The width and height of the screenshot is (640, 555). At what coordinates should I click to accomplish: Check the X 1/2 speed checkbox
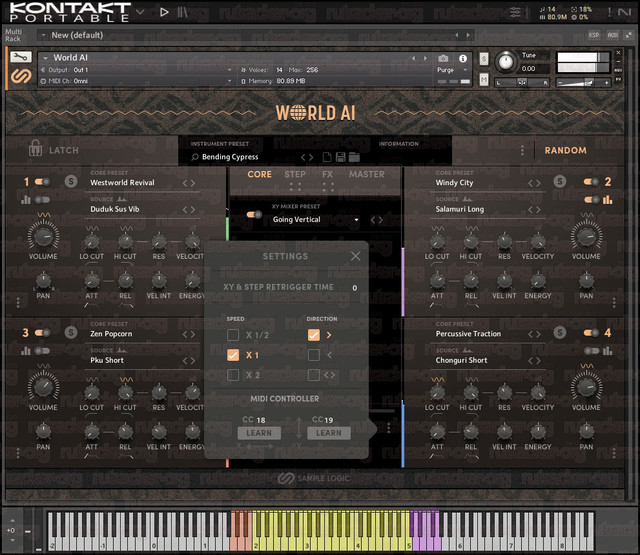click(x=233, y=335)
